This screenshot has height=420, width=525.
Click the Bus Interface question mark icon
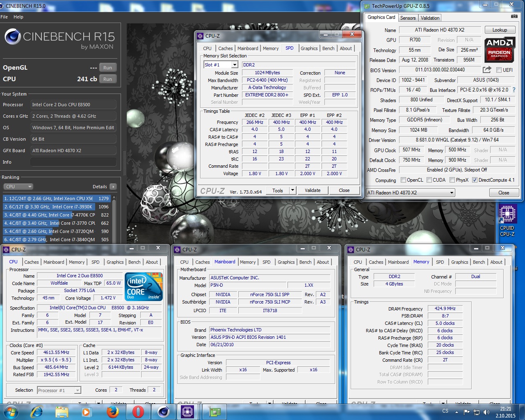(514, 90)
